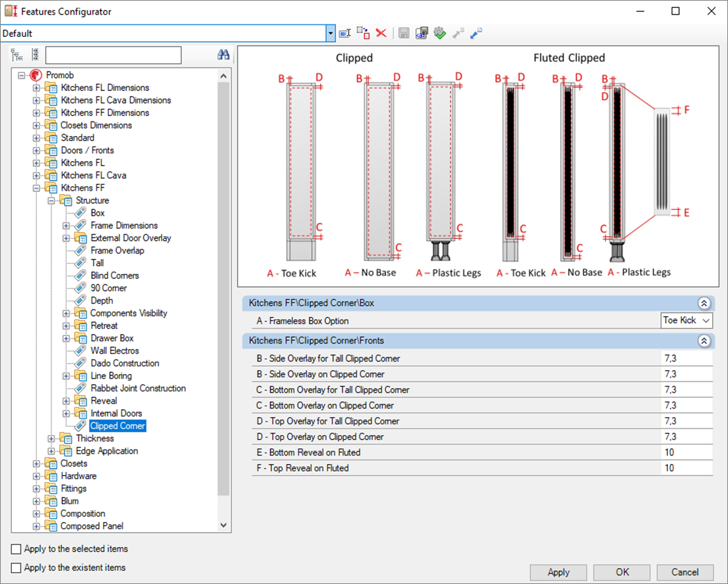728x584 pixels.
Task: Check Apply to the existent items
Action: (x=16, y=568)
